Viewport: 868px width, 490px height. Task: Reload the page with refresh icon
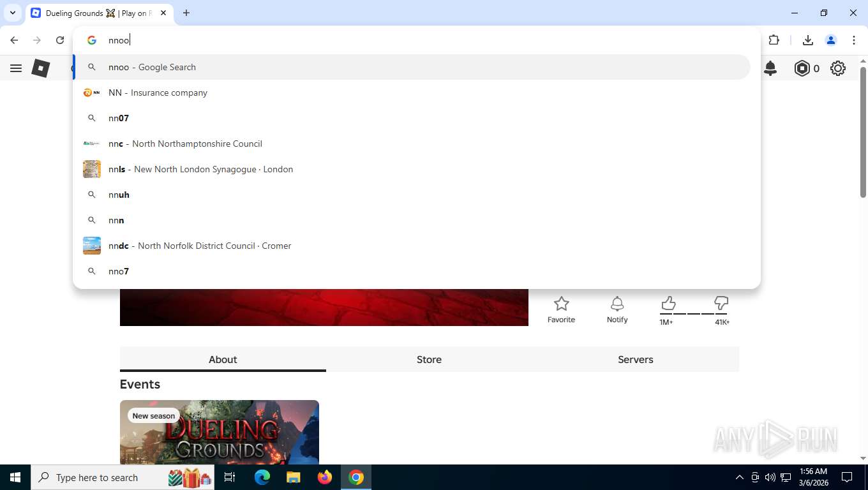[60, 40]
